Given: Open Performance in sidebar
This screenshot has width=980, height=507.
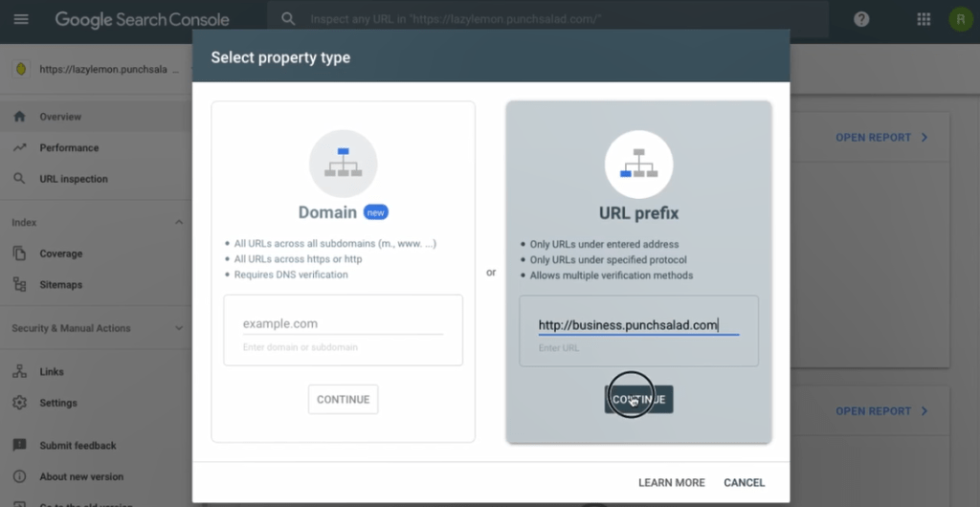Looking at the screenshot, I should pyautogui.click(x=69, y=148).
